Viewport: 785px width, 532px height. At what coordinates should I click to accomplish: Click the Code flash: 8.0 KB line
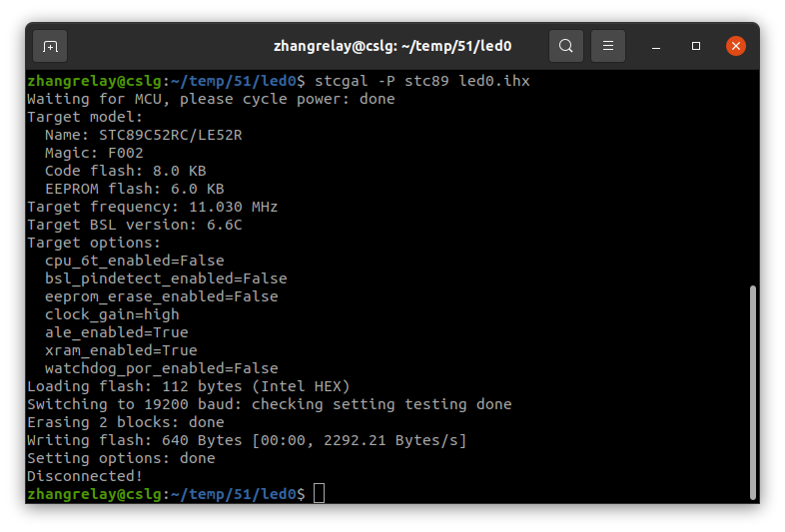tap(126, 171)
